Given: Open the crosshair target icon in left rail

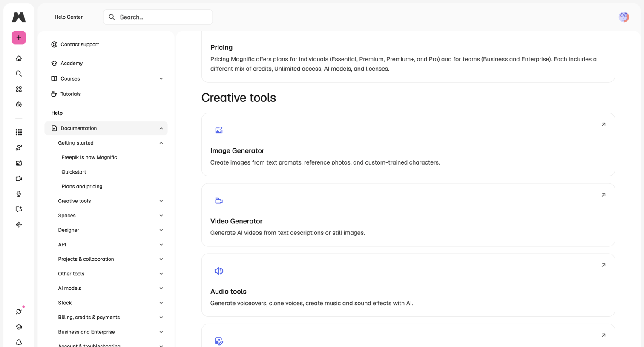Looking at the screenshot, I should 19,225.
